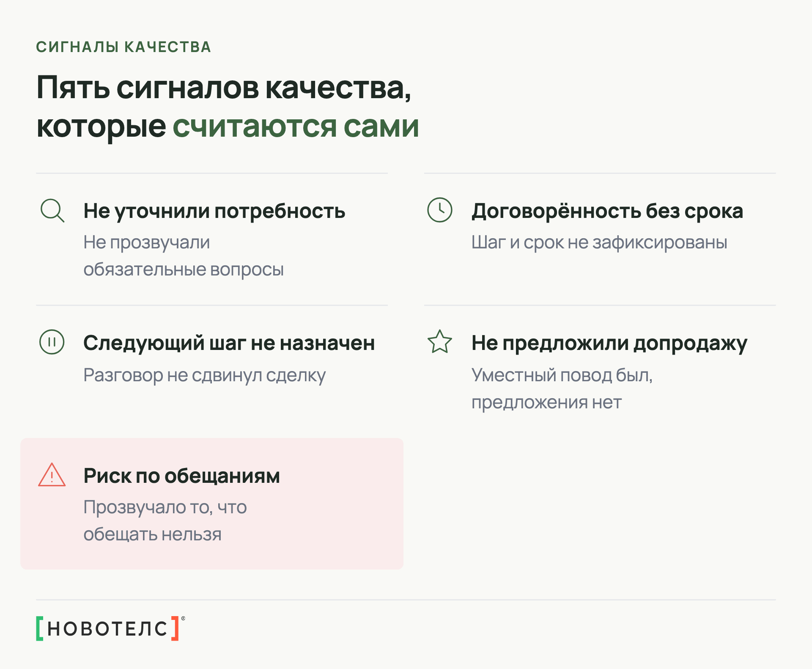This screenshot has width=812, height=669.
Task: Click the text Шаг и срок не зафиксированы
Action: [599, 242]
